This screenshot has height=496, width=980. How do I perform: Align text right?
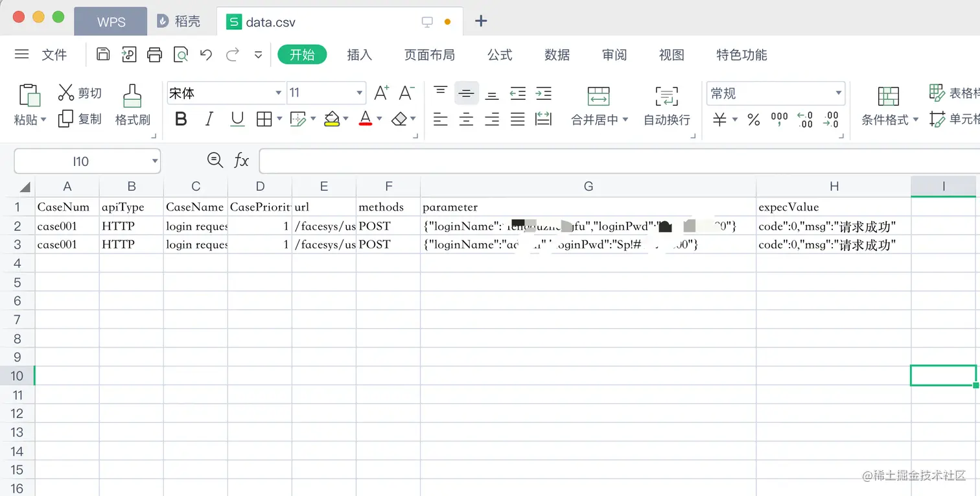pyautogui.click(x=492, y=119)
